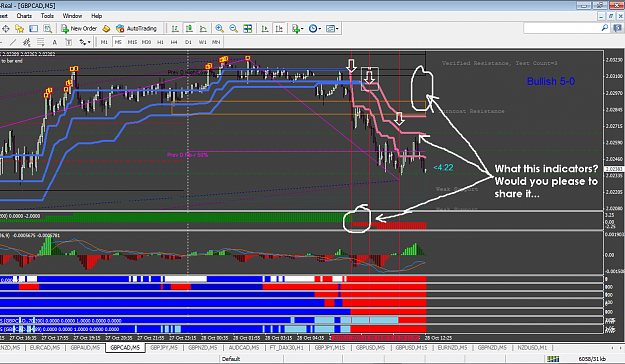
Task: Switch chart to line chart style
Action: point(203,29)
